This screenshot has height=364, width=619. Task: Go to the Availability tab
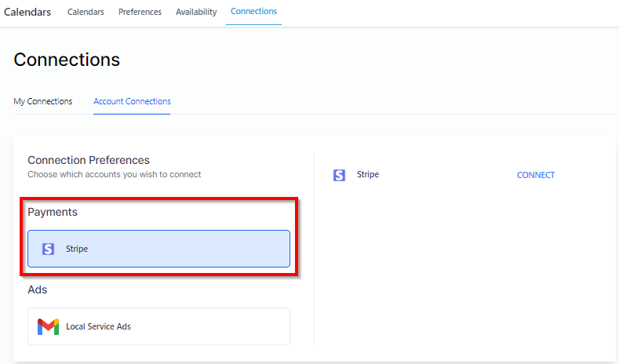point(196,12)
